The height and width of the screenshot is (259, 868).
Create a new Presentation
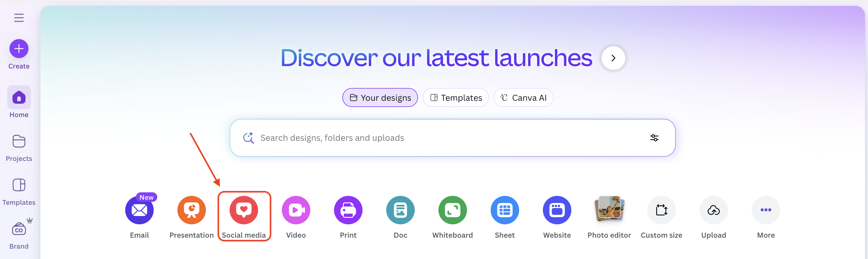pos(191,210)
